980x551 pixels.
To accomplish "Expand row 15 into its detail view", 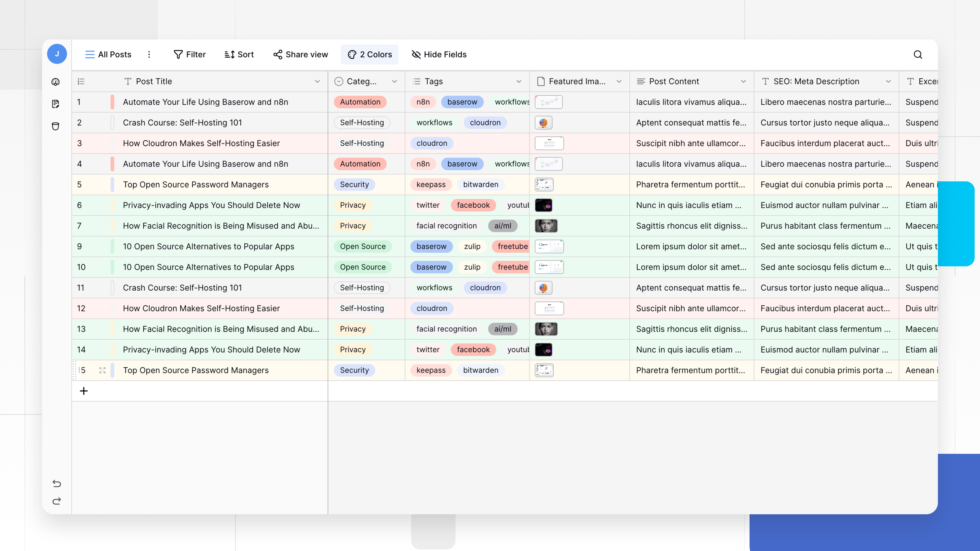I will (x=102, y=370).
